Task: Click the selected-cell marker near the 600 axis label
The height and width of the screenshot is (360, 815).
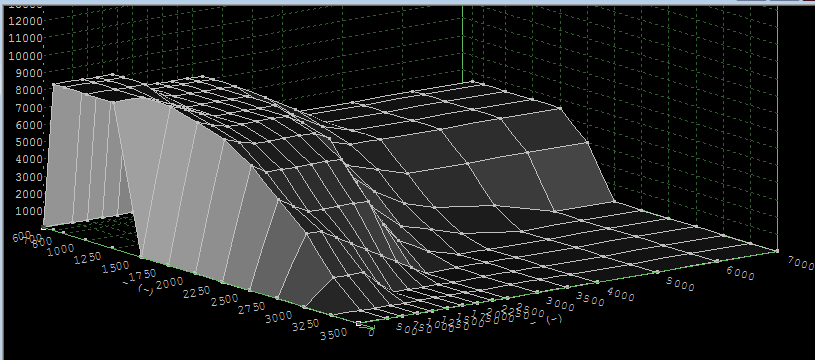Action: (43, 228)
